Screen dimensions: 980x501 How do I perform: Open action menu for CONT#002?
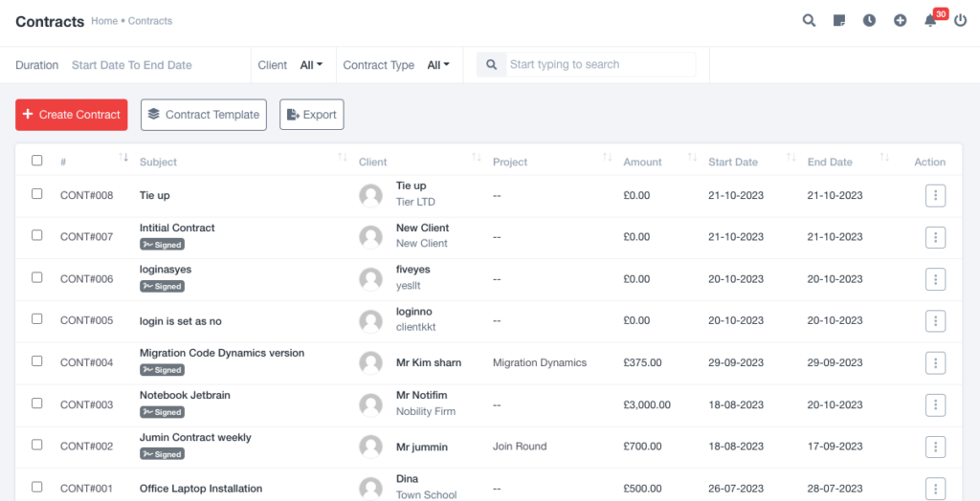pyautogui.click(x=935, y=447)
